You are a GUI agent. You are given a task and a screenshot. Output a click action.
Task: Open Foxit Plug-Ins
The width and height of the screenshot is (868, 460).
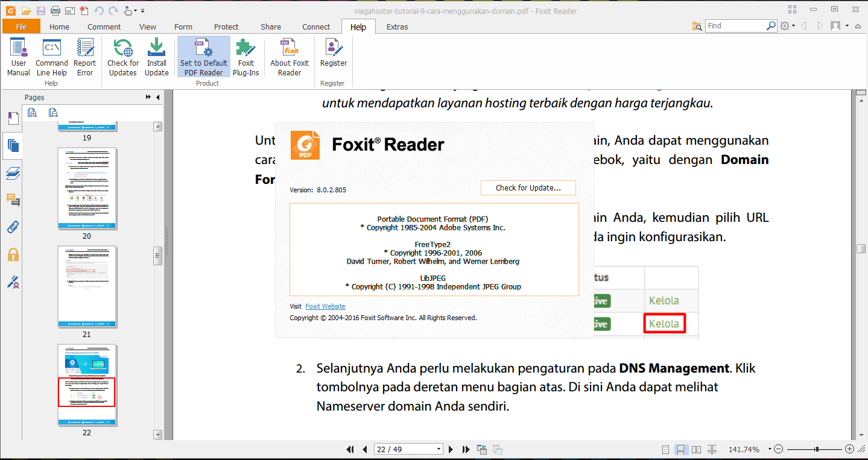246,57
